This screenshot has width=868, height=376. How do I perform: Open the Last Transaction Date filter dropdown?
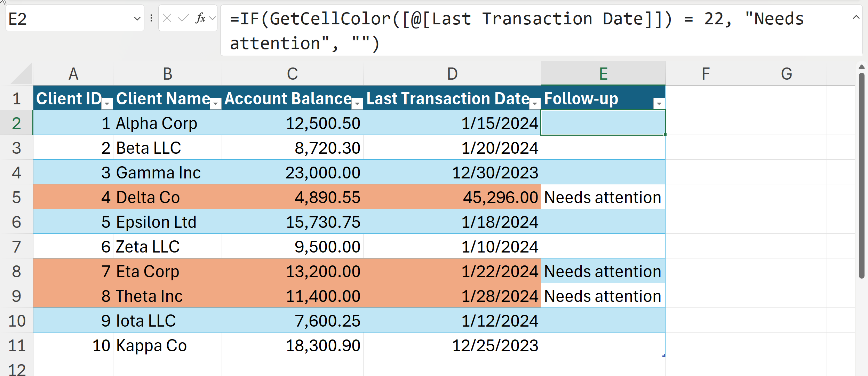[535, 104]
